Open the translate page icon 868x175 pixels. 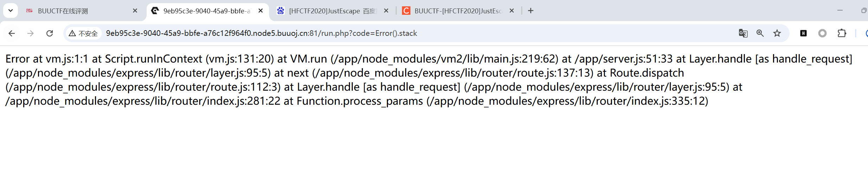click(743, 33)
